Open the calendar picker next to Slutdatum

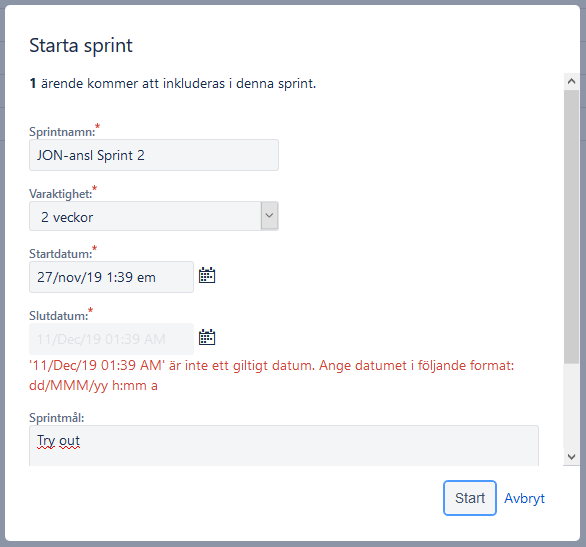click(x=207, y=337)
